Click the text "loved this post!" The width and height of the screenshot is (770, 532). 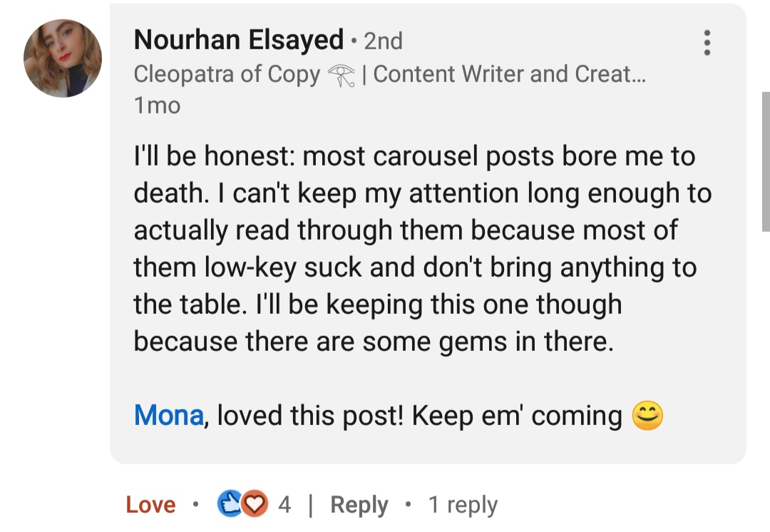[311, 415]
